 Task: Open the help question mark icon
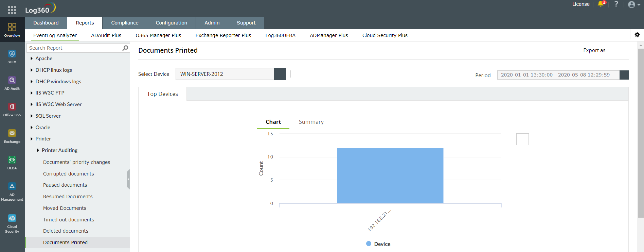(616, 4)
